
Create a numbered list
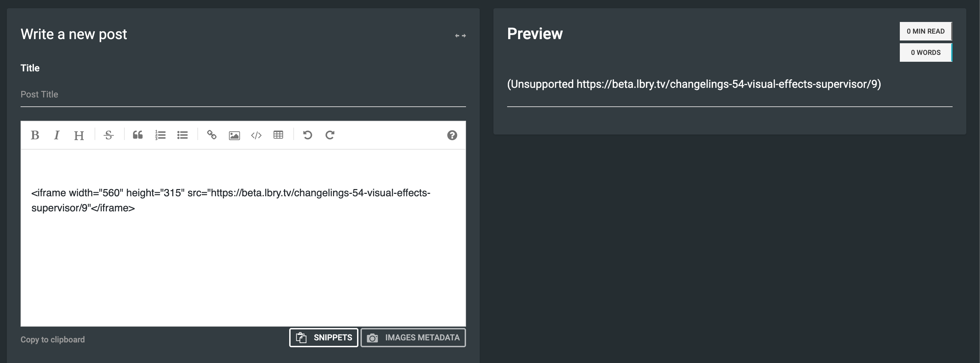[x=160, y=135]
